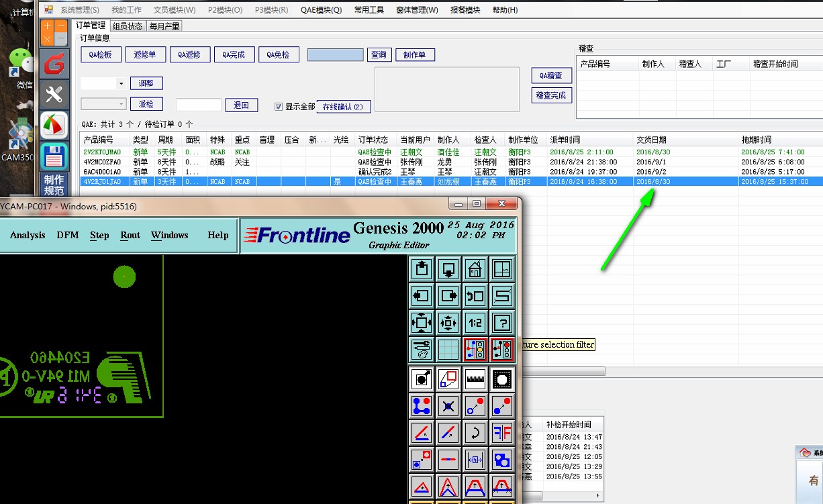This screenshot has width=823, height=504.
Task: Open the QAE模块(Q) menu
Action: coord(321,9)
